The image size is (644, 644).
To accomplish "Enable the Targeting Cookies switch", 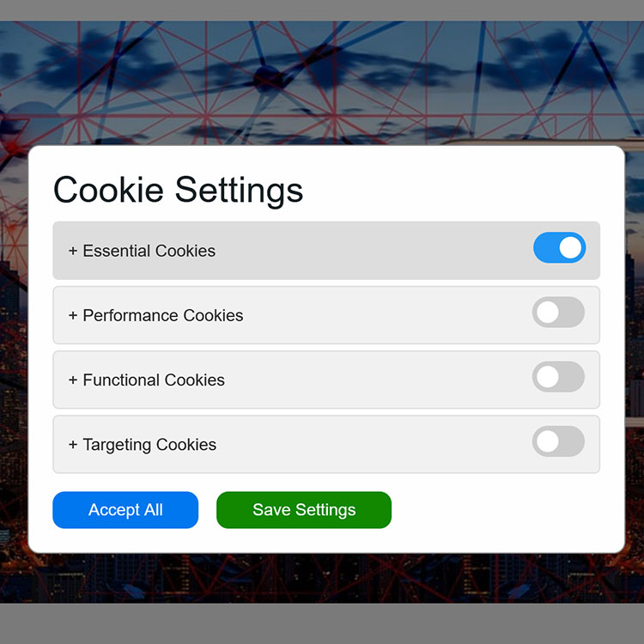I will pos(558,441).
